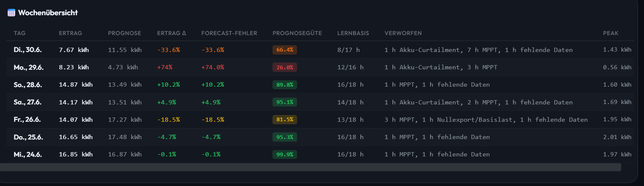
Task: Click the 26.0% Prognosegüte badge
Action: point(285,67)
